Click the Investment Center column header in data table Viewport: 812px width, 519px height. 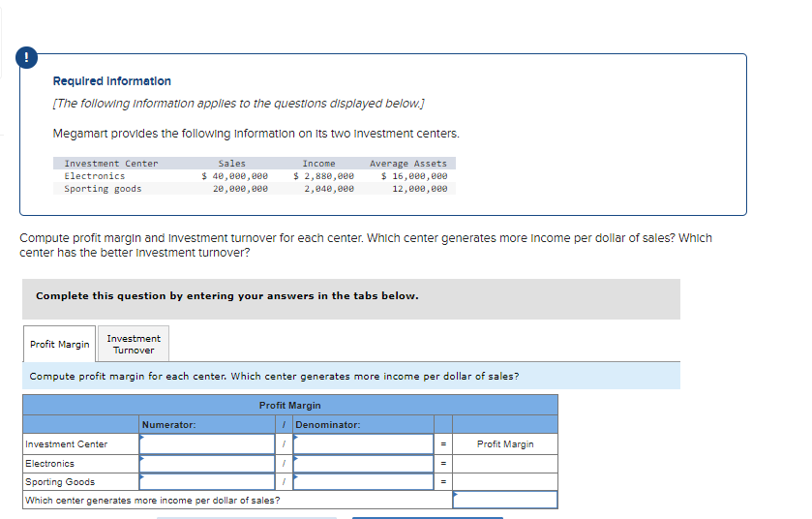click(111, 164)
